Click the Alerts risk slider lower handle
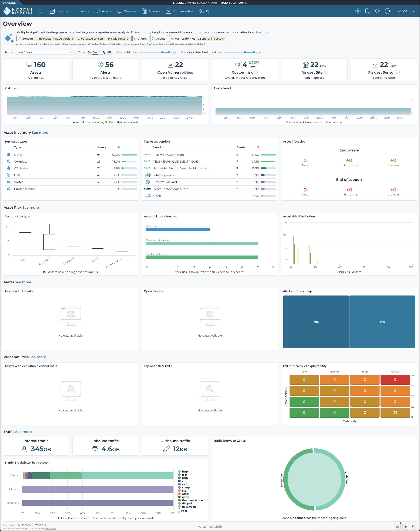 click(162, 52)
